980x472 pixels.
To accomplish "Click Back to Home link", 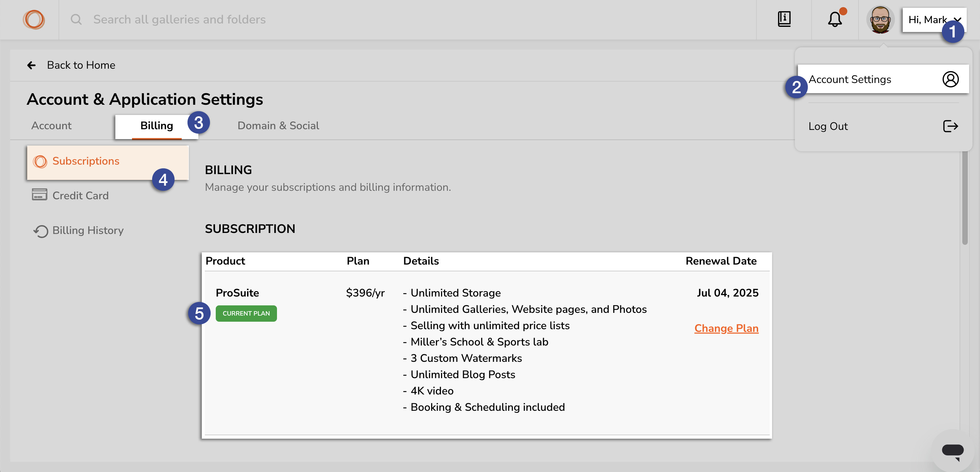I will [81, 65].
